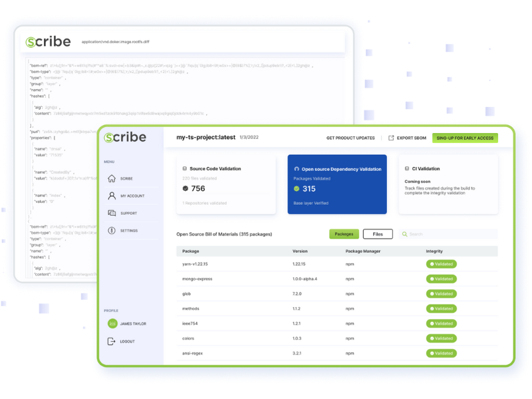Viewport: 532px width, 399px height.
Task: Click SIGN-UP FOR EARLY ACCESS button
Action: point(465,138)
